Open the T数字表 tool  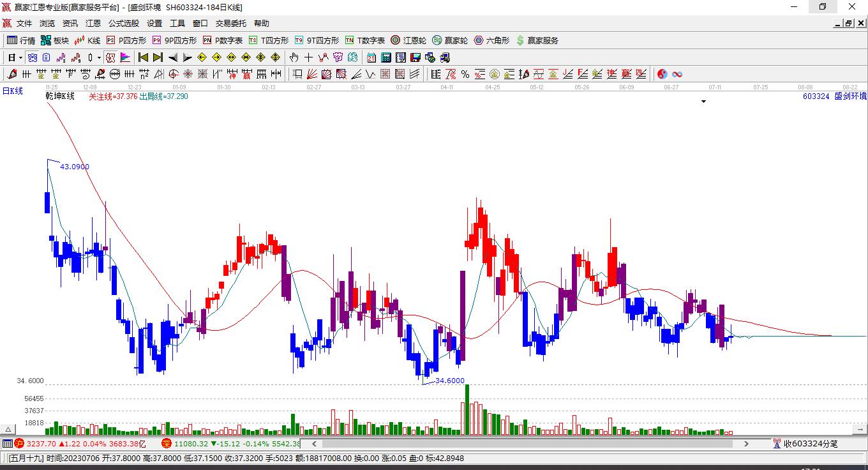365,40
